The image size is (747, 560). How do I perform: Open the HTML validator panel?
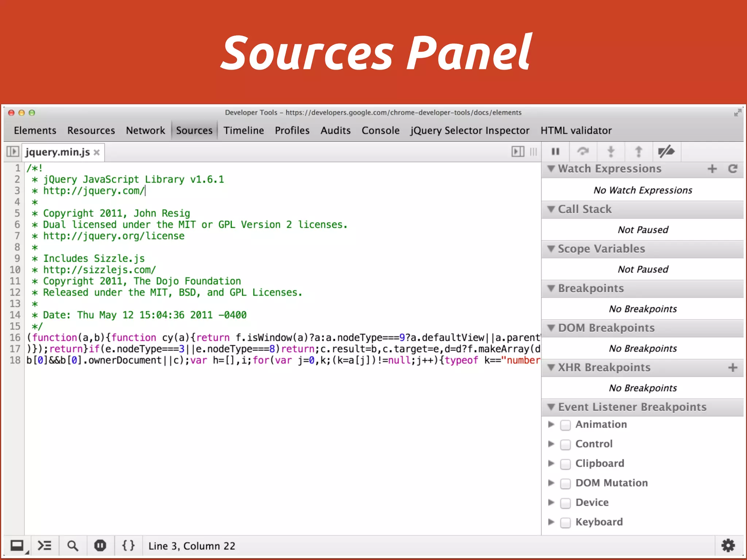pos(576,131)
